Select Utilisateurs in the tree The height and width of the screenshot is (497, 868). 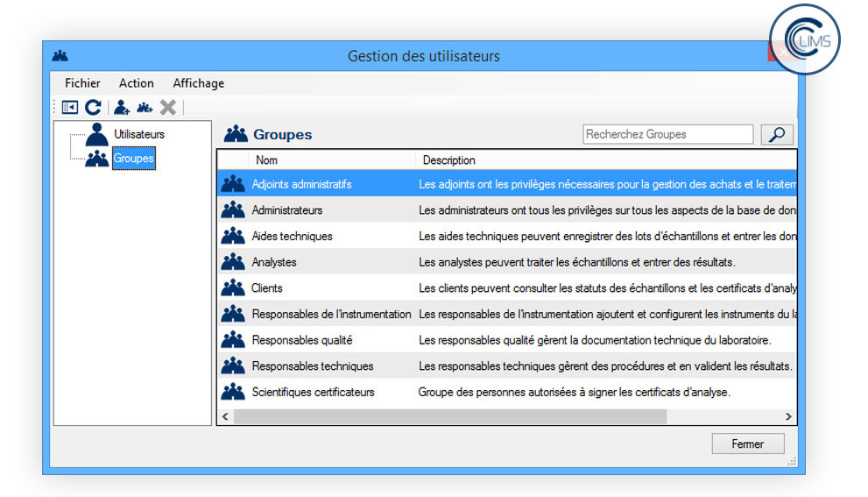pos(138,135)
